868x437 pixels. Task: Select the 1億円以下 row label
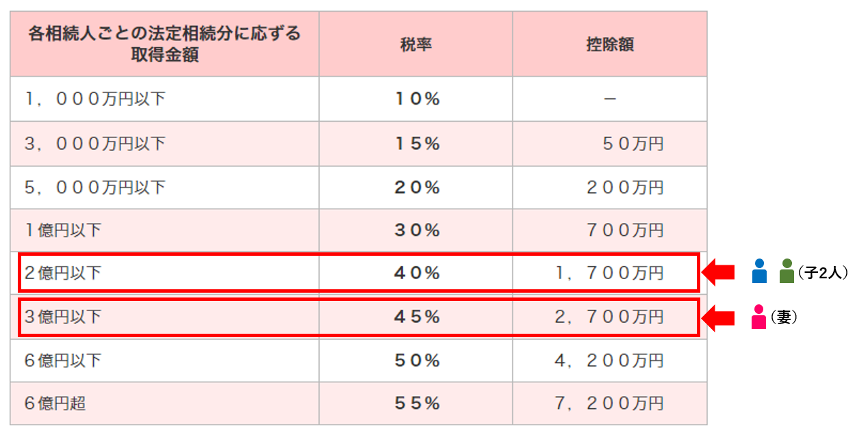(x=63, y=230)
